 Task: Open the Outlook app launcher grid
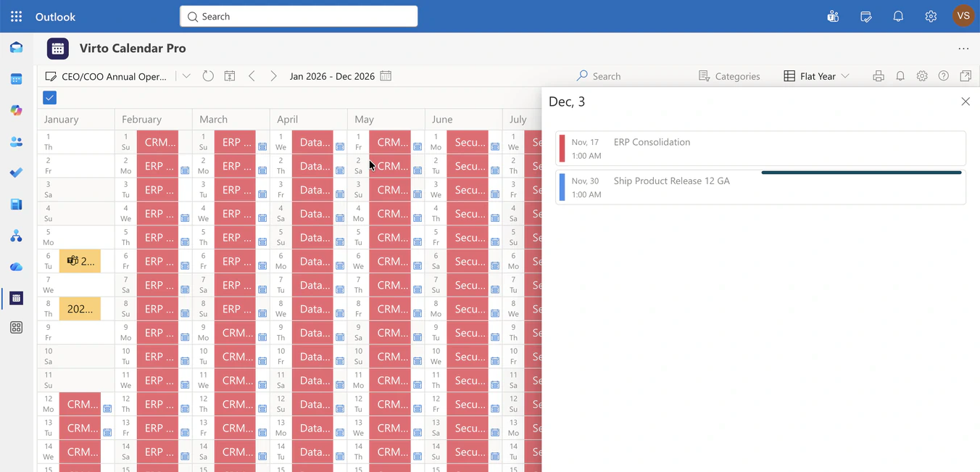pyautogui.click(x=16, y=16)
